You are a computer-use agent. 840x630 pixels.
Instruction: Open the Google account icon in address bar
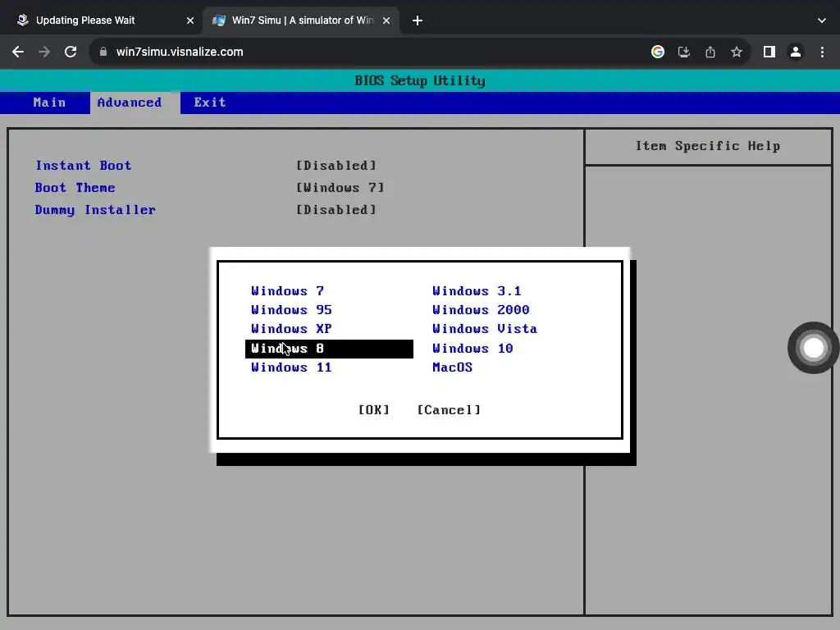coord(657,52)
